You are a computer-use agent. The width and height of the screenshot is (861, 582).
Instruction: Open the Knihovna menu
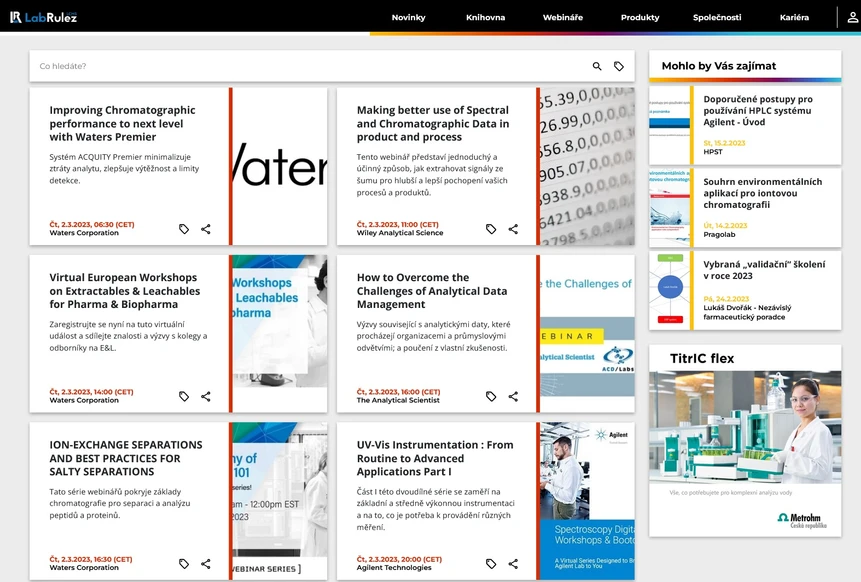485,18
